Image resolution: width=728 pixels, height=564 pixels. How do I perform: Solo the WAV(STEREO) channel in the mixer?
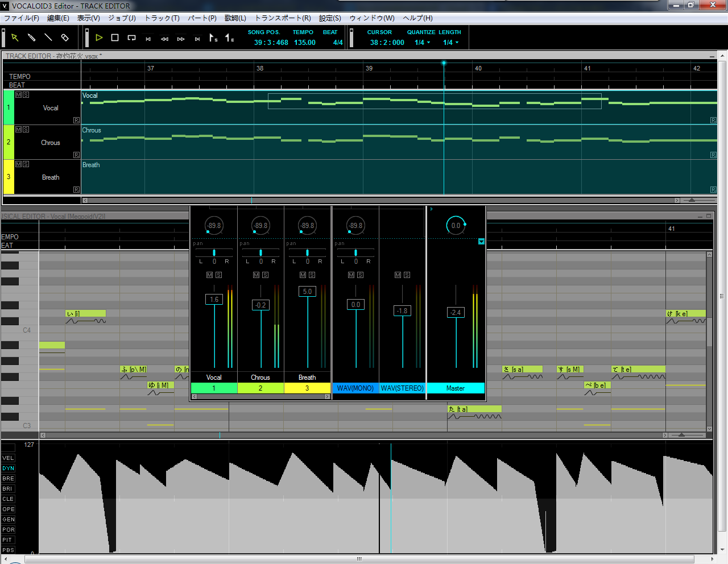click(407, 275)
